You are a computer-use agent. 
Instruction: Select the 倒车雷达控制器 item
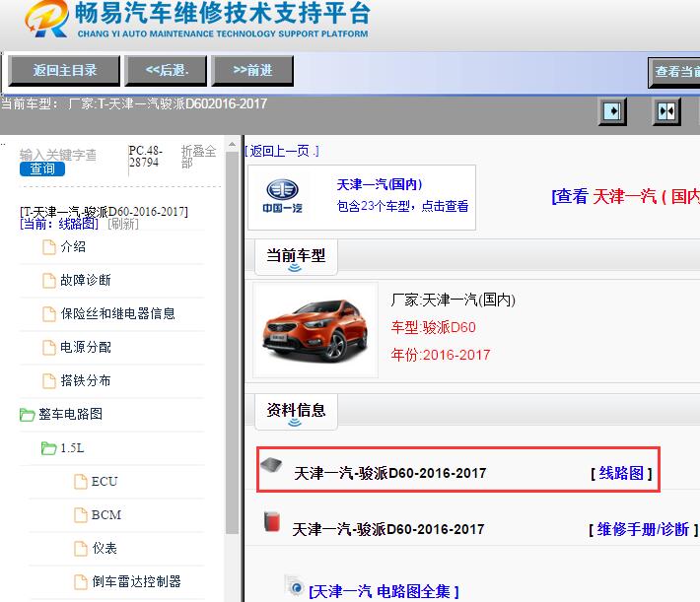point(136,582)
